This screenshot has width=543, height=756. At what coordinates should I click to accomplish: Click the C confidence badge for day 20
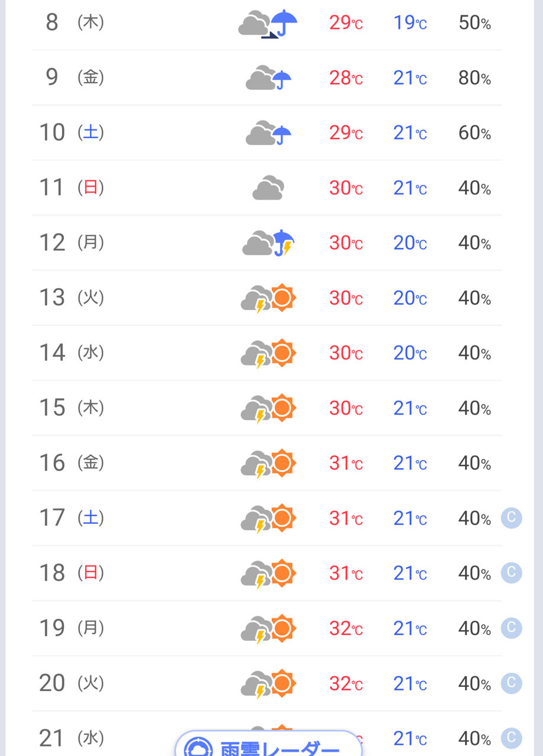(511, 683)
